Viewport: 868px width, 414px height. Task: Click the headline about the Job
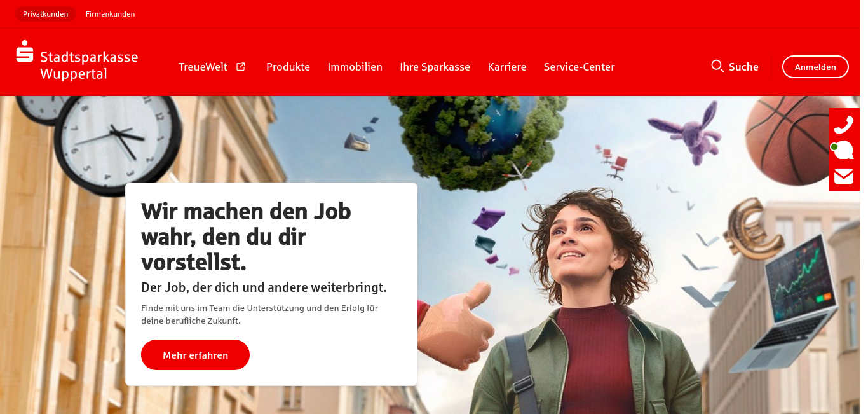pyautogui.click(x=246, y=237)
